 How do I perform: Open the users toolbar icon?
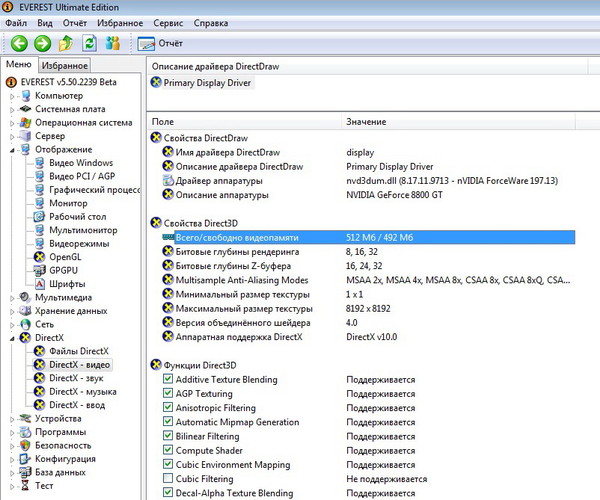[113, 43]
